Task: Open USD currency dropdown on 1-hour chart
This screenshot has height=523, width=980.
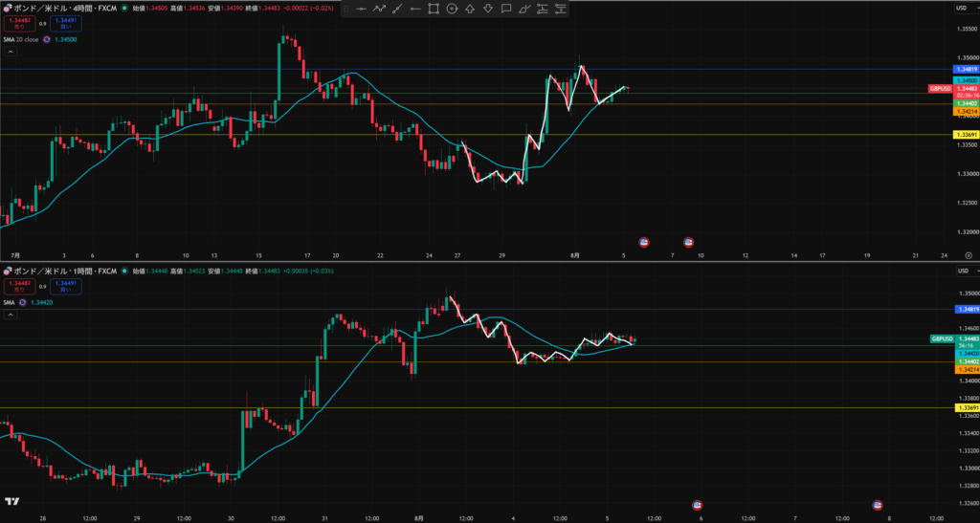Action: 967,271
